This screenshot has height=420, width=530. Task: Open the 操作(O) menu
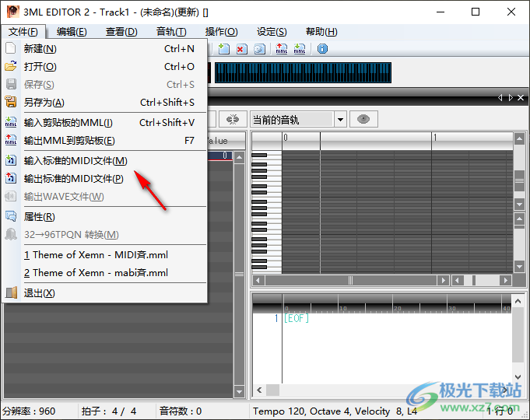pos(221,32)
